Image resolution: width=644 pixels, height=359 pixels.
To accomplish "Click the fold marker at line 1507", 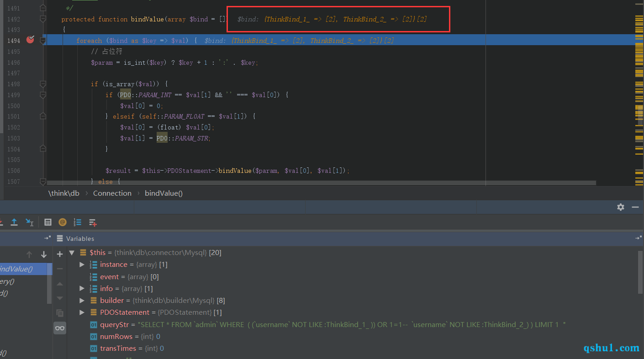I will point(43,182).
